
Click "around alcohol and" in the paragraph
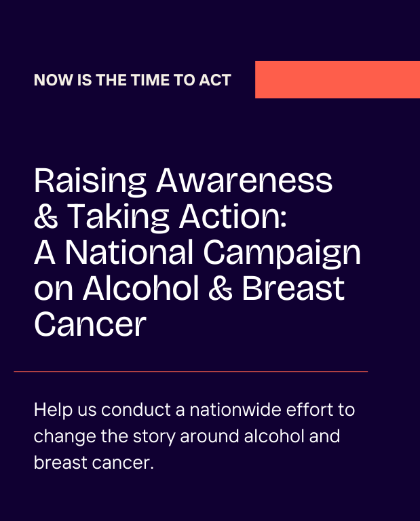[x=260, y=436]
